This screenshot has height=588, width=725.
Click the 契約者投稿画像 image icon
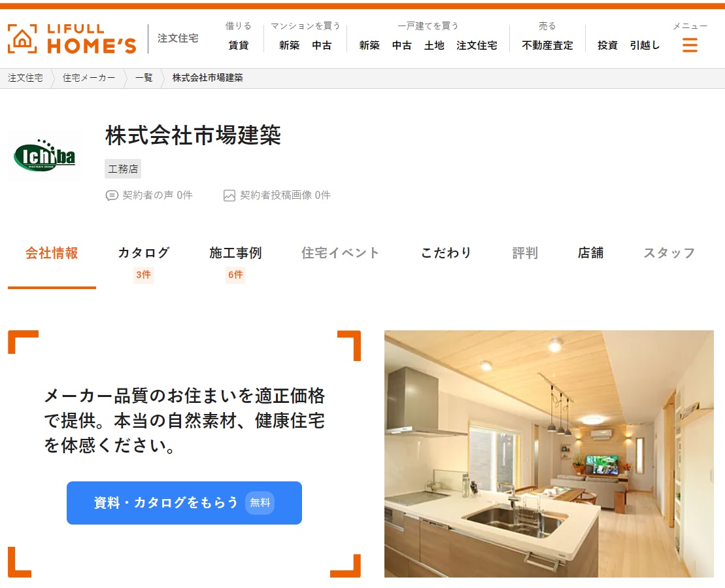(229, 196)
